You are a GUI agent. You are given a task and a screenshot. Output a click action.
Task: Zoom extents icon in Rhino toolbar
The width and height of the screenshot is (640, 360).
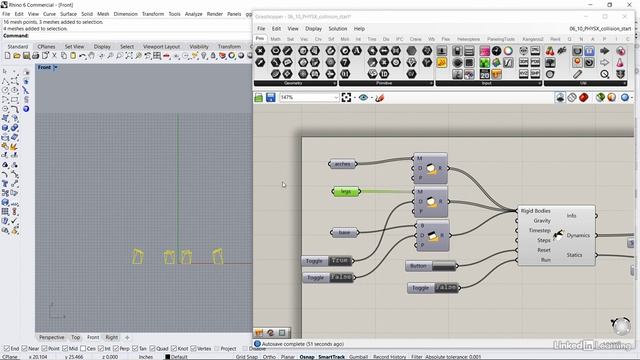tap(129, 56)
